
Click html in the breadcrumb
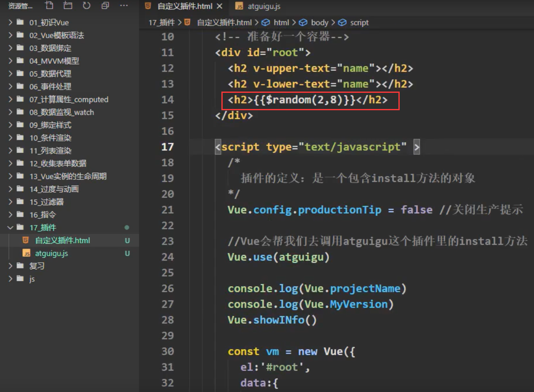coord(282,22)
